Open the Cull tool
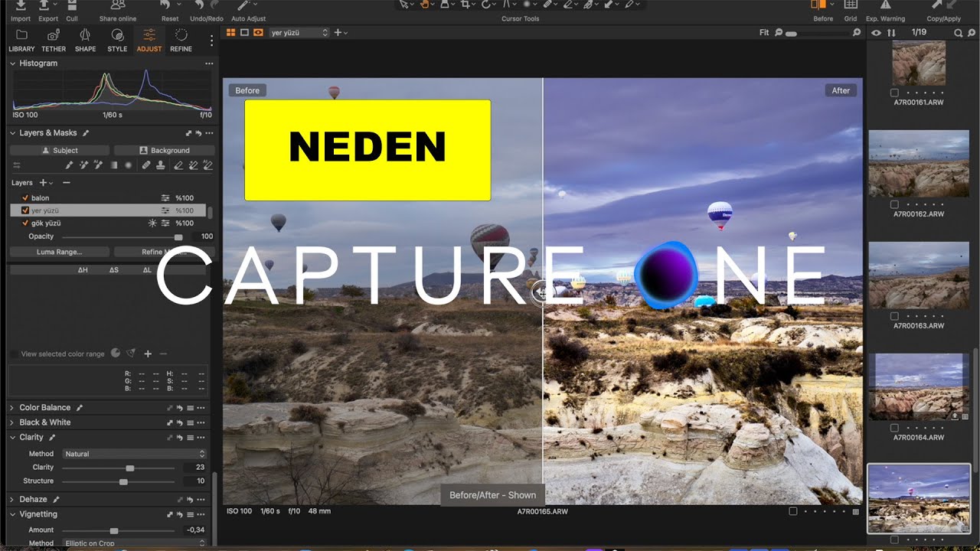 [x=72, y=6]
